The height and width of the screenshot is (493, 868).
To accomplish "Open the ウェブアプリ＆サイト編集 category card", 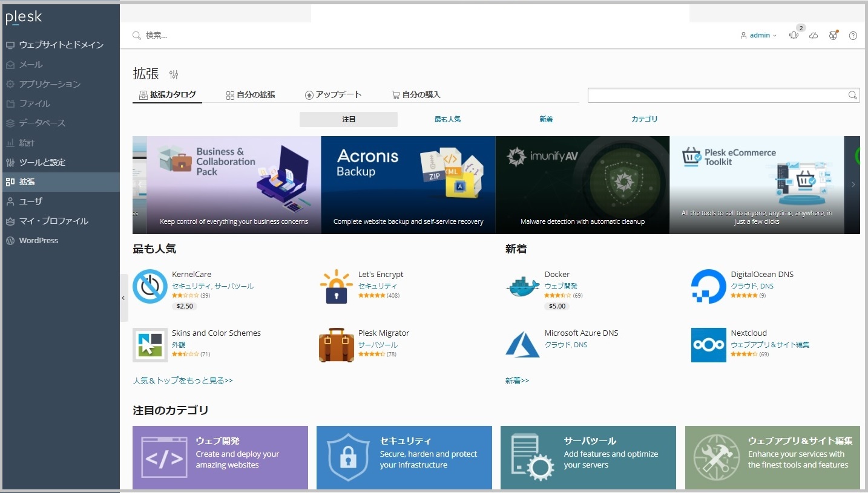I will tap(772, 457).
